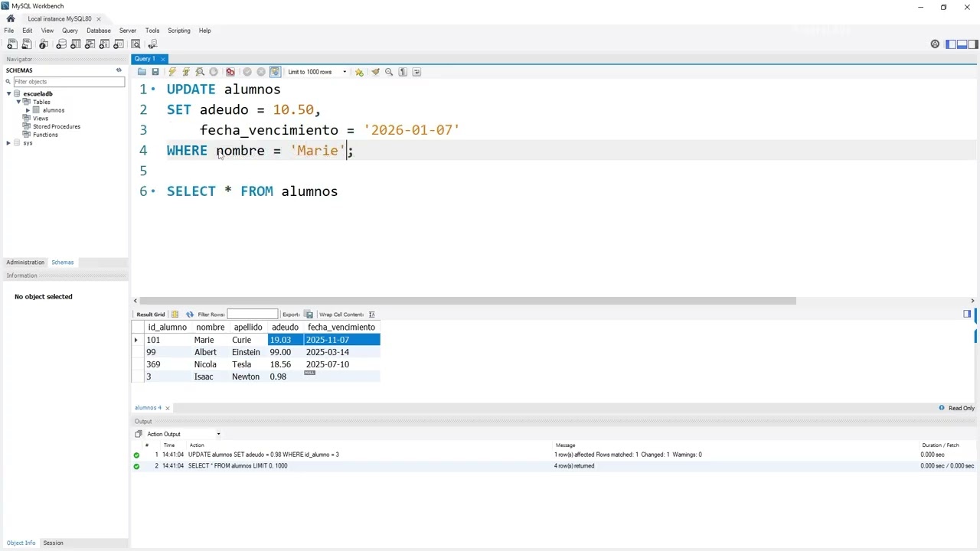
Task: Export recordset to external file
Action: tap(309, 315)
